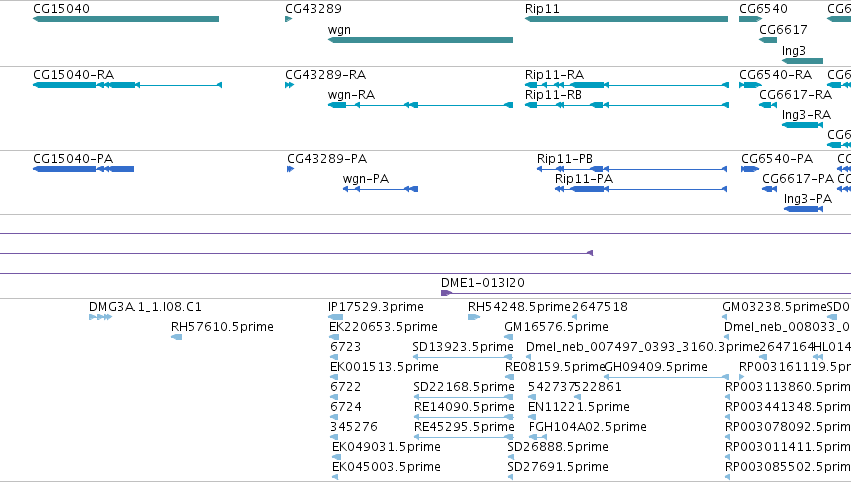The image size is (851, 482).
Task: Click the CG43289-RA transcript glyph
Action: (289, 85)
